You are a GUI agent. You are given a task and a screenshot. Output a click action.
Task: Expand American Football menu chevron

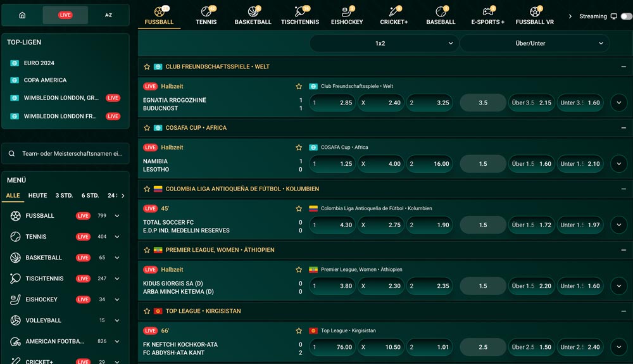(x=117, y=341)
